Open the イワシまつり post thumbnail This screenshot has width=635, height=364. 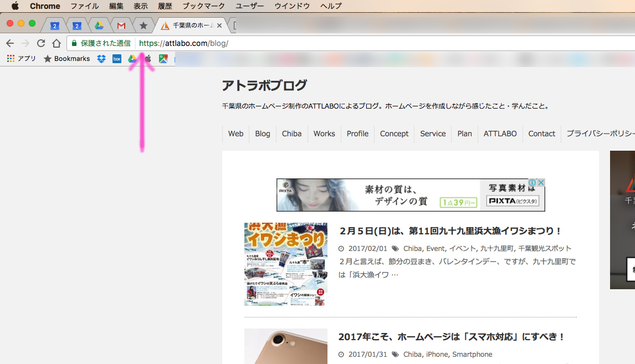286,264
